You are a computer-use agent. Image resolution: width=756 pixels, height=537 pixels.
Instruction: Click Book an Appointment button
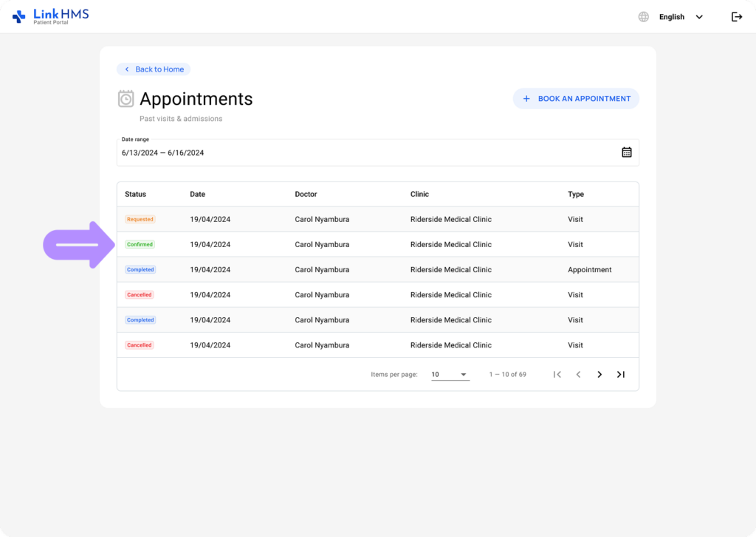click(576, 99)
